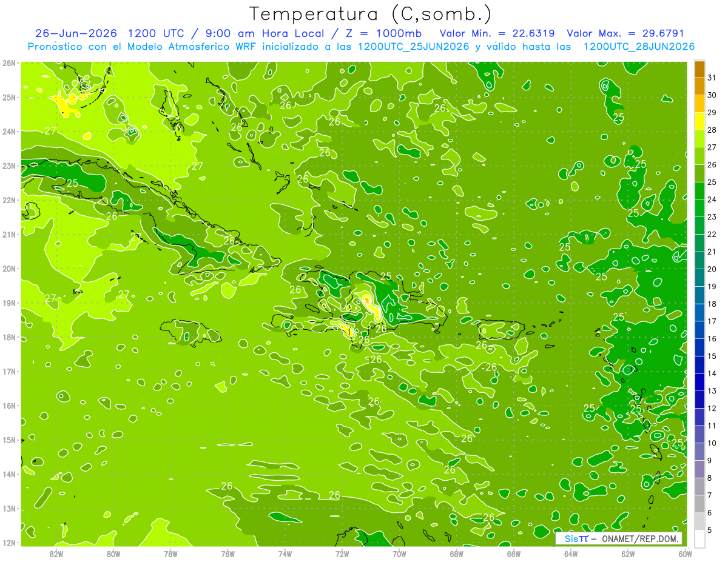Click the "17N" latitude axis label
Screen dimensions: 728x562
(x=9, y=372)
